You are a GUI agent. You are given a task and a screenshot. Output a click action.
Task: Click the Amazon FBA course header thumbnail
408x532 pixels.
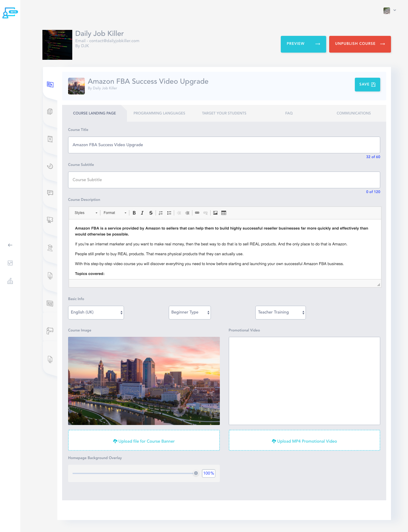tap(76, 86)
